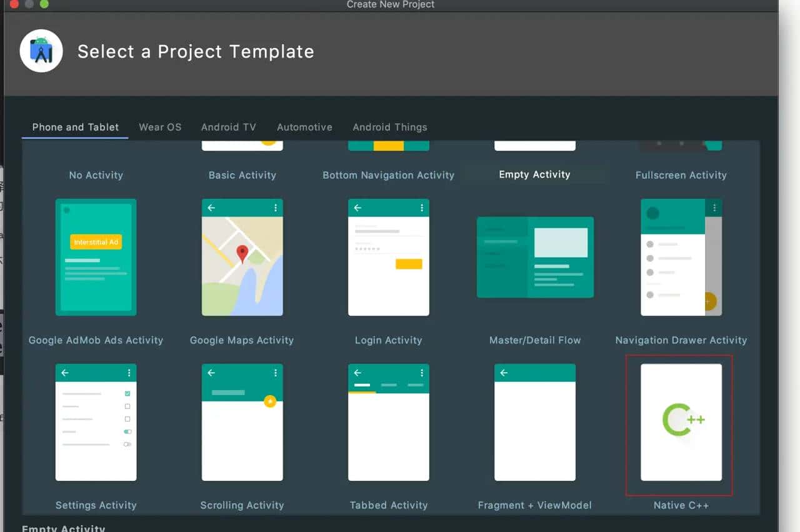Click the Empty Activity label
This screenshot has height=532, width=800.
(534, 175)
